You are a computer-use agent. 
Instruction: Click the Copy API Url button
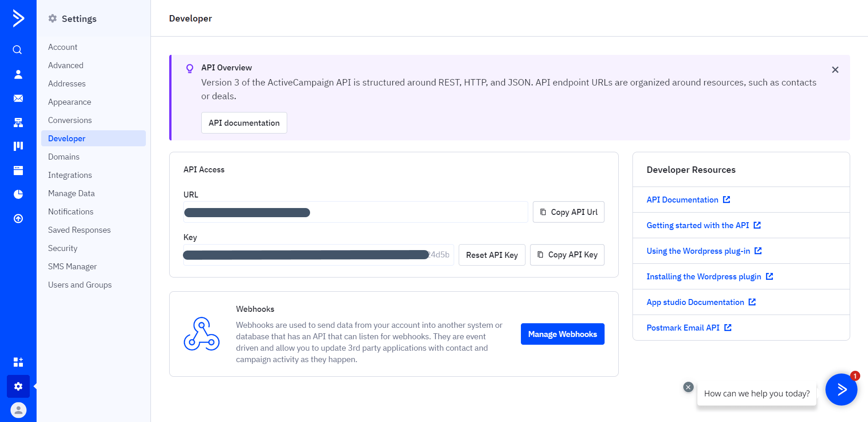568,212
